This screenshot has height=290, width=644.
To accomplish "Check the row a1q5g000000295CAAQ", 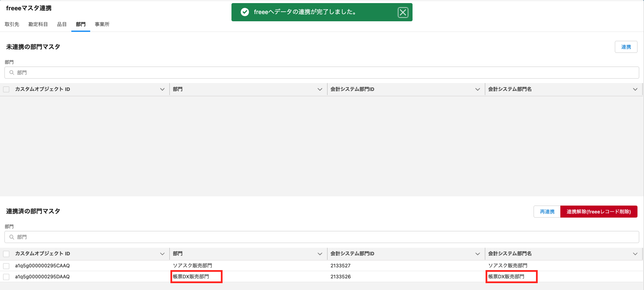I will tap(6, 266).
